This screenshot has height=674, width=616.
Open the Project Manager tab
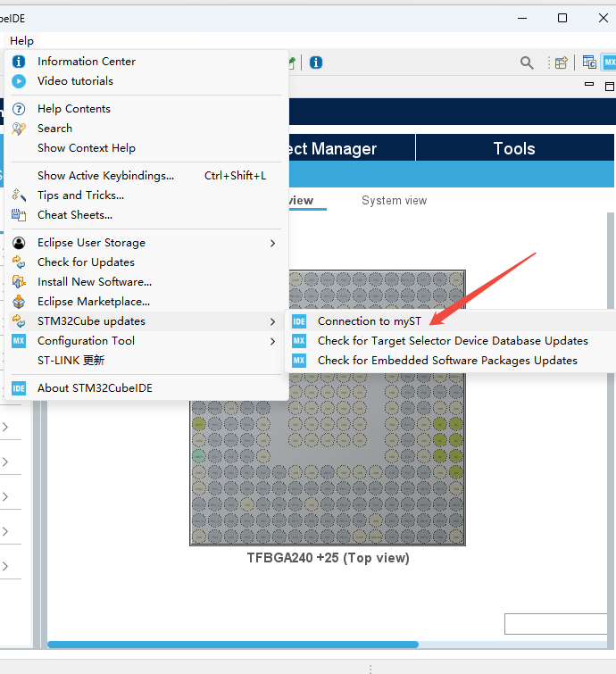(x=352, y=148)
